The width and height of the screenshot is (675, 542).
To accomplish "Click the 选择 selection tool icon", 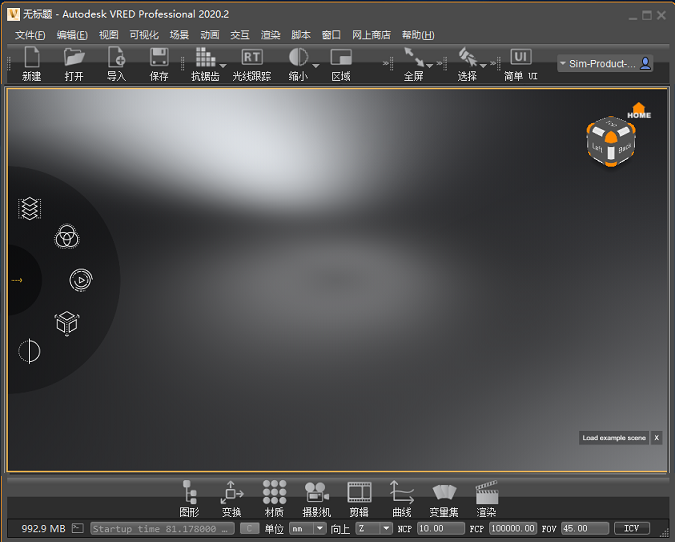I will tap(467, 64).
